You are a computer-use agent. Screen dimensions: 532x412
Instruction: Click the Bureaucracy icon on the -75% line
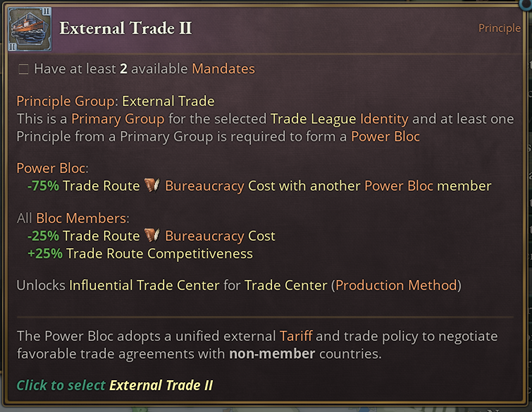(x=152, y=186)
